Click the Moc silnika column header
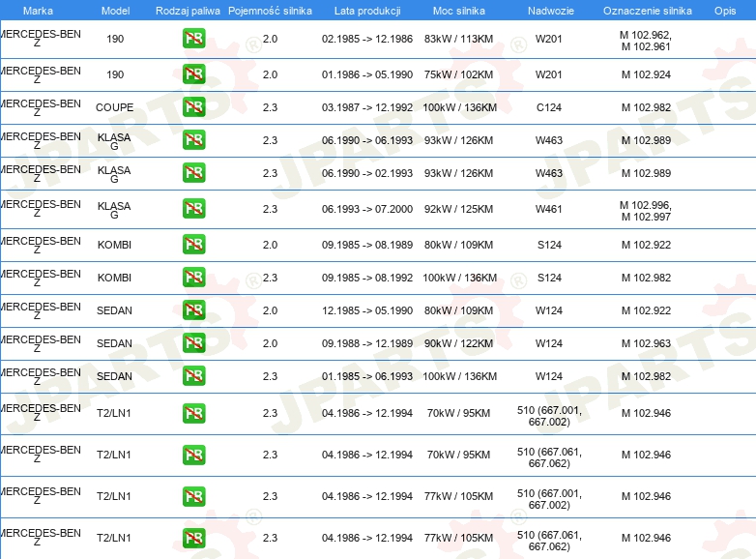The height and width of the screenshot is (559, 756). (x=458, y=11)
